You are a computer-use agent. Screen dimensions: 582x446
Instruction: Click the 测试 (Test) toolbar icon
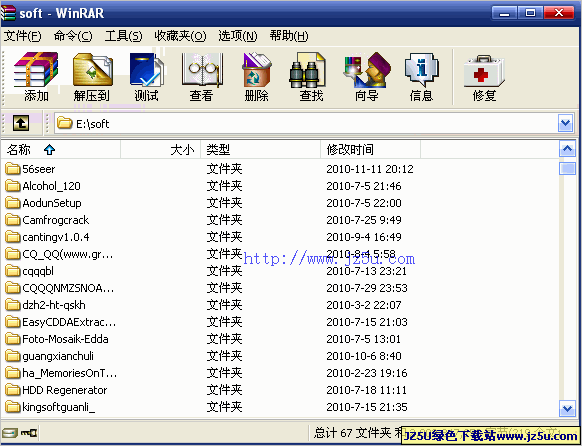[x=147, y=70]
